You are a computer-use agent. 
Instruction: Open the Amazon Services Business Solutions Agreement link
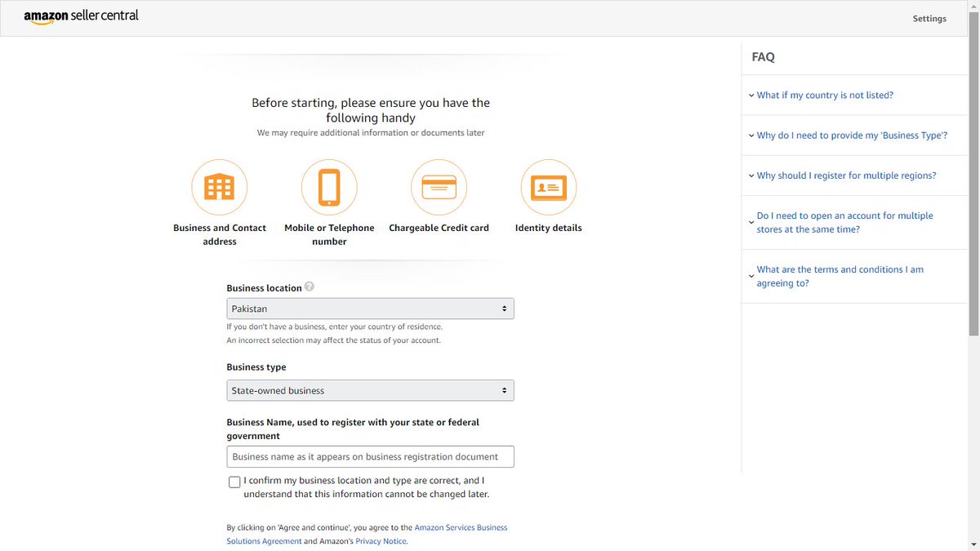click(x=367, y=534)
